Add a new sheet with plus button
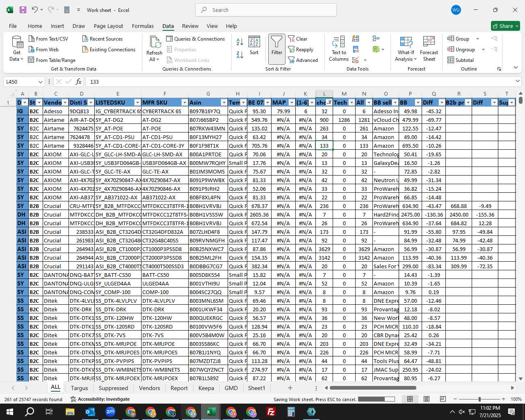Image resolution: width=525 pixels, height=420 pixels. [290, 388]
